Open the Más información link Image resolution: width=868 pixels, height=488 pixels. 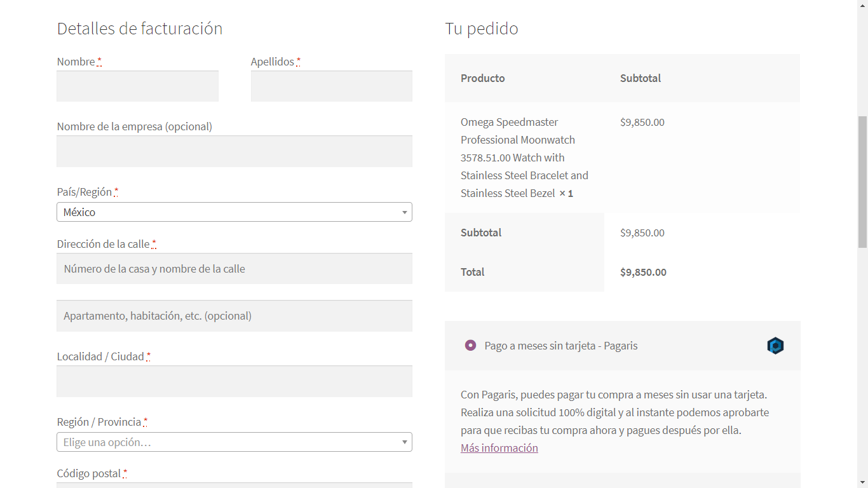coord(499,448)
